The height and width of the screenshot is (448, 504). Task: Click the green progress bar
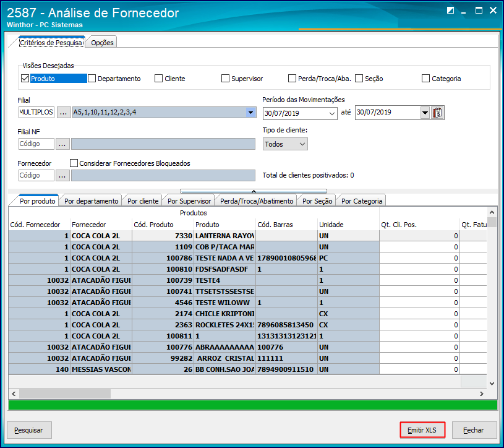253,405
